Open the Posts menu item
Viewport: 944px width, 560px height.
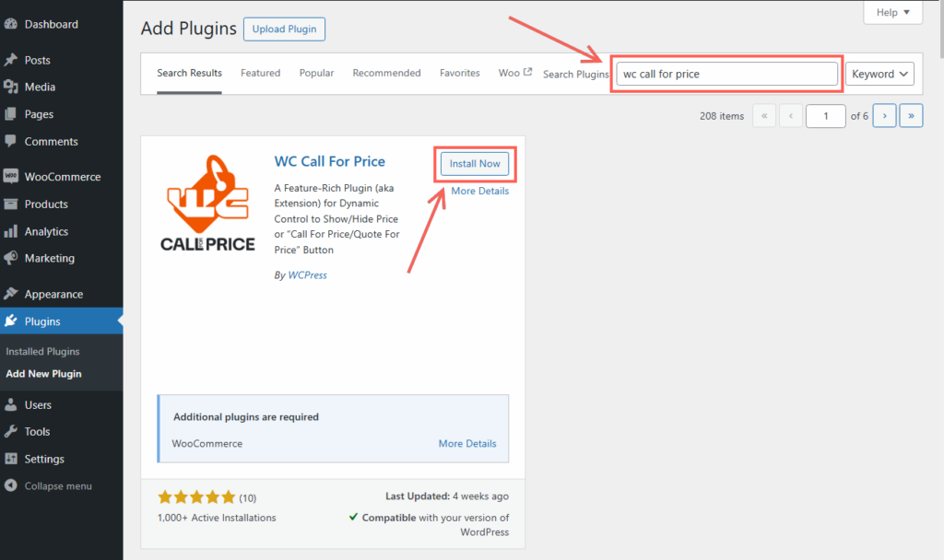(62, 60)
